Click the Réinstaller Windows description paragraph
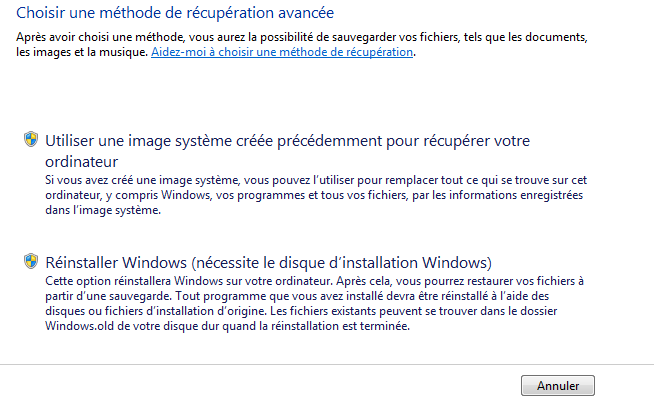 pos(314,303)
